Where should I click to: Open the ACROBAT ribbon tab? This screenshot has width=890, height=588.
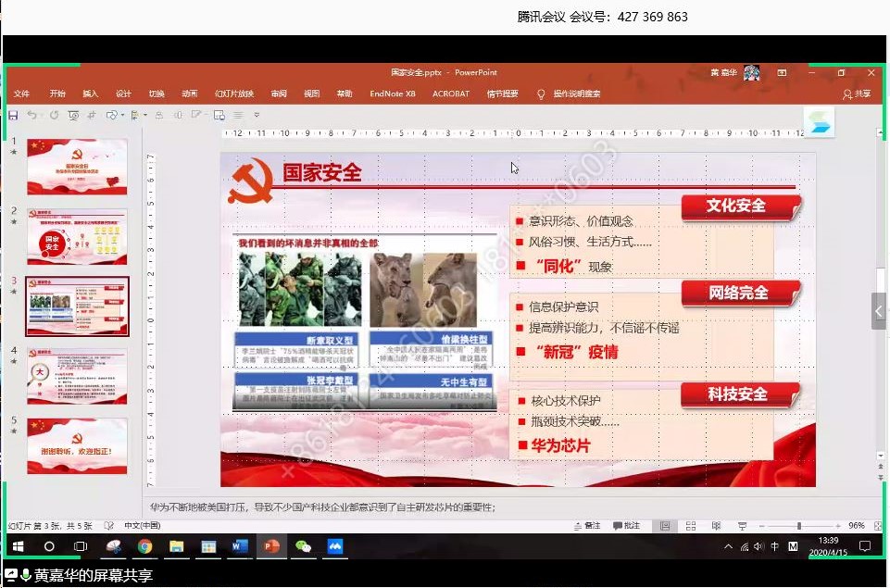[x=451, y=94]
